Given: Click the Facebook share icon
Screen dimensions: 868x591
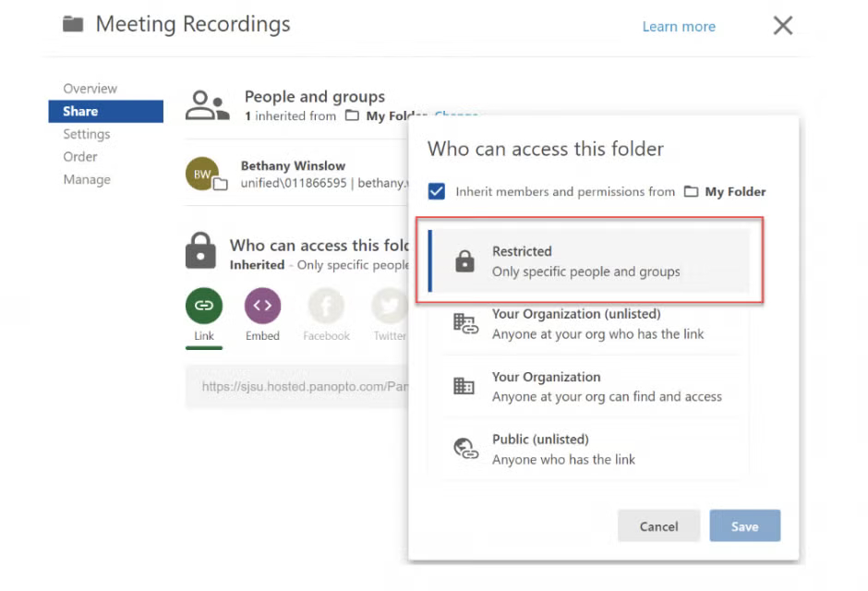Looking at the screenshot, I should click(x=326, y=306).
